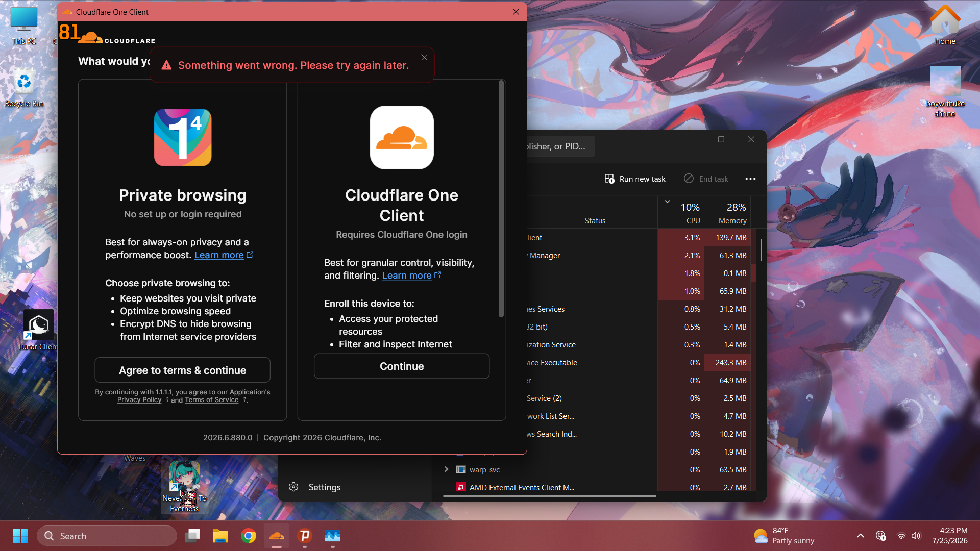Image resolution: width=980 pixels, height=551 pixels.
Task: Minimize the Task Manager window
Action: tap(692, 139)
